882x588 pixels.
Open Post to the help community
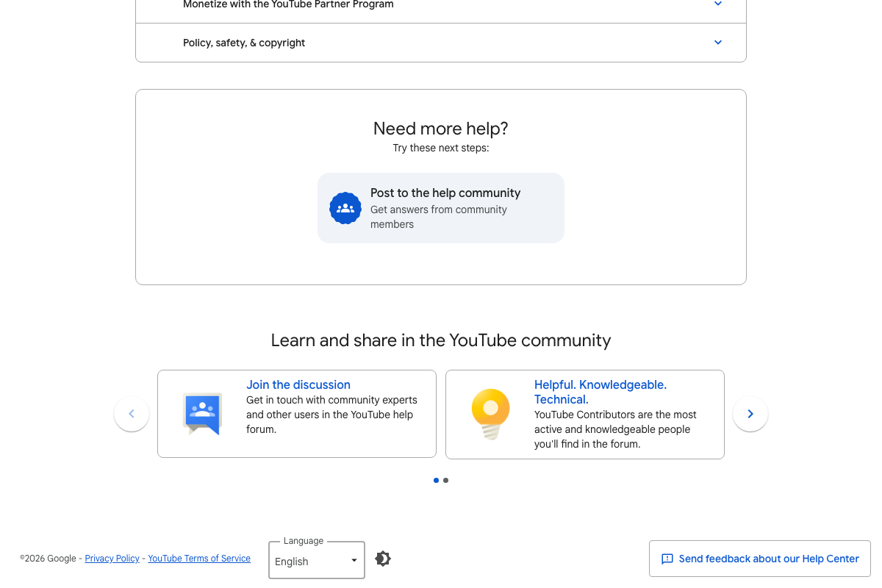[441, 208]
